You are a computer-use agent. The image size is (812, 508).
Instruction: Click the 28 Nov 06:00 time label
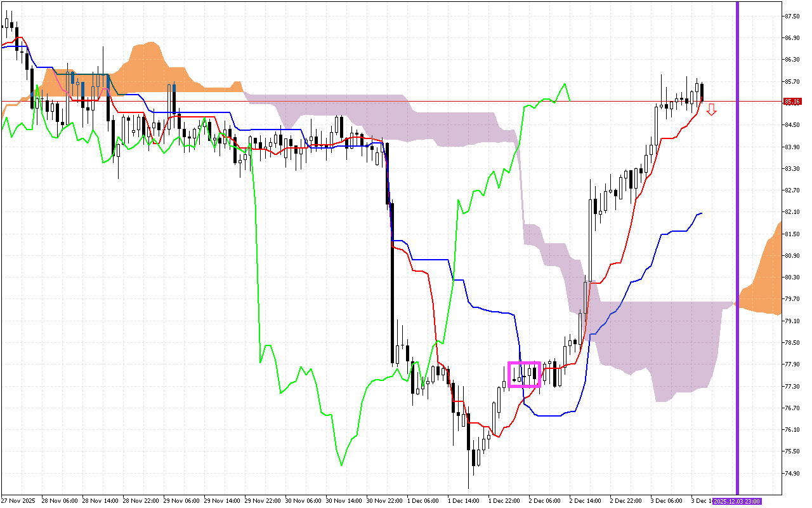tap(61, 501)
